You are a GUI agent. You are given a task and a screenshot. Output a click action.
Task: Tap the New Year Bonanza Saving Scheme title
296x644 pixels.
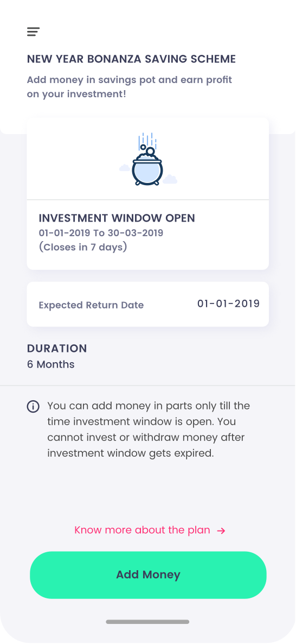click(x=131, y=59)
